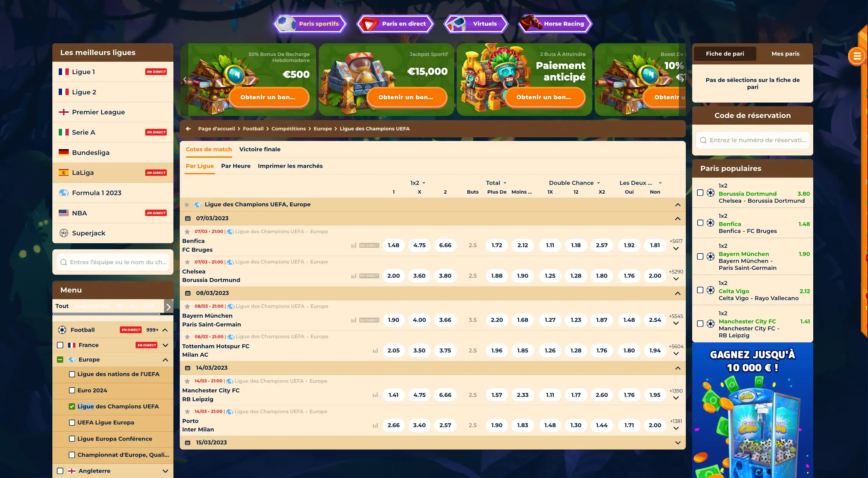Check the France checkbox in the Menu

coord(60,345)
